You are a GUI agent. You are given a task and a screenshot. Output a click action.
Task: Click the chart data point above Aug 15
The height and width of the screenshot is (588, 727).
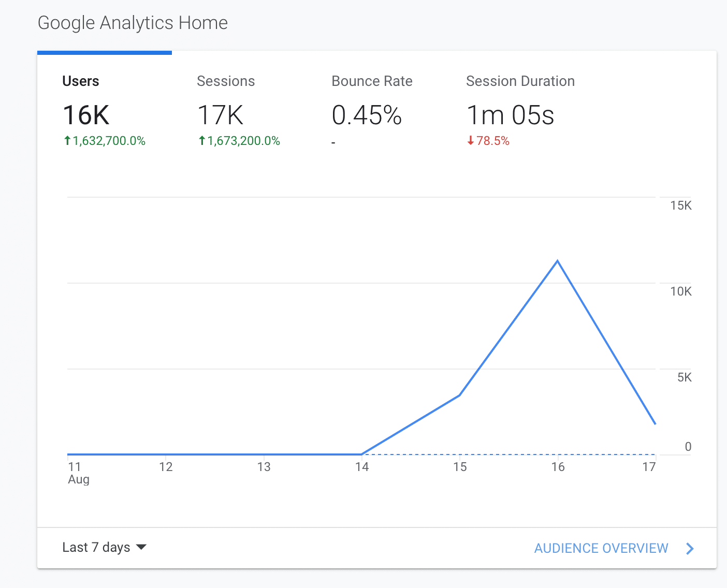[x=459, y=395]
